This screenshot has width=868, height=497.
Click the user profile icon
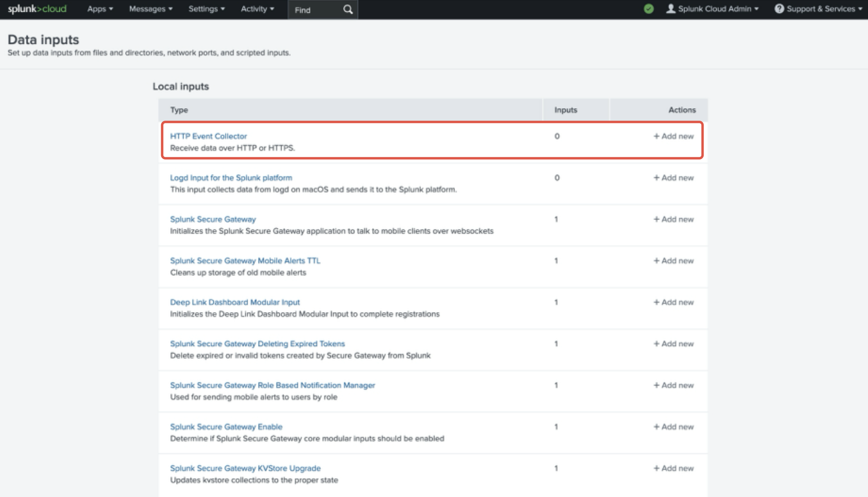pos(670,8)
